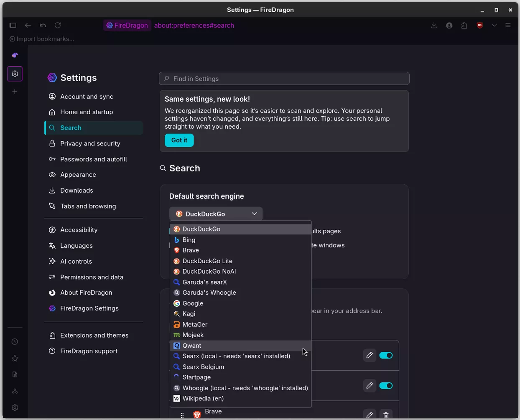Select Kagi from the engine list
This screenshot has width=520, height=420.
240,314
